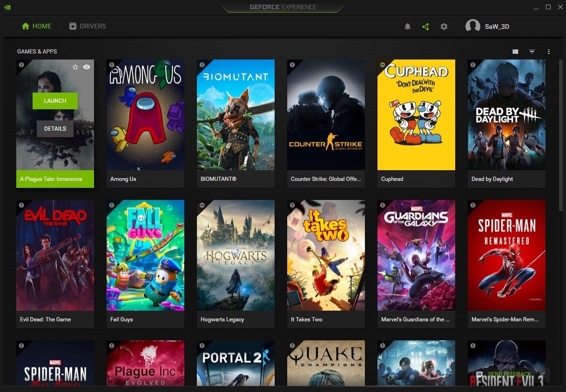This screenshot has width=566, height=392.
Task: Switch to grid view layout icon
Action: [x=515, y=52]
